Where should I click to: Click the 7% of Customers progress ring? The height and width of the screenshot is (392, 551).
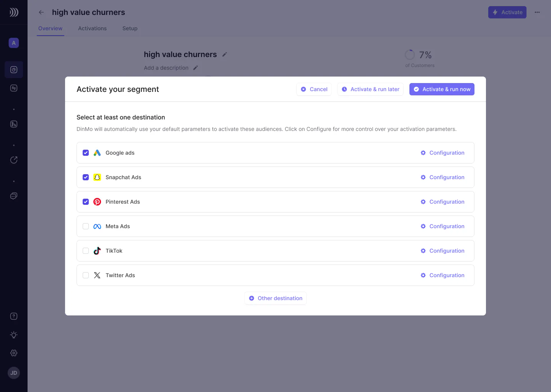(409, 55)
